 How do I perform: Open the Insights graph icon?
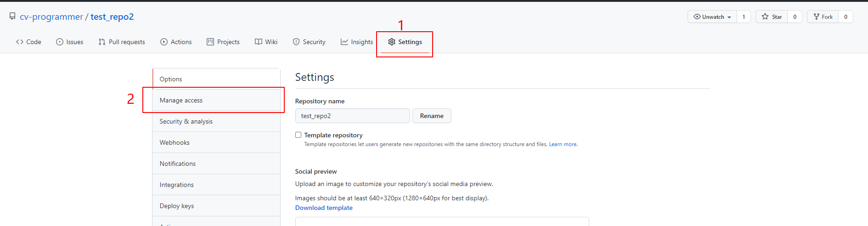click(344, 42)
